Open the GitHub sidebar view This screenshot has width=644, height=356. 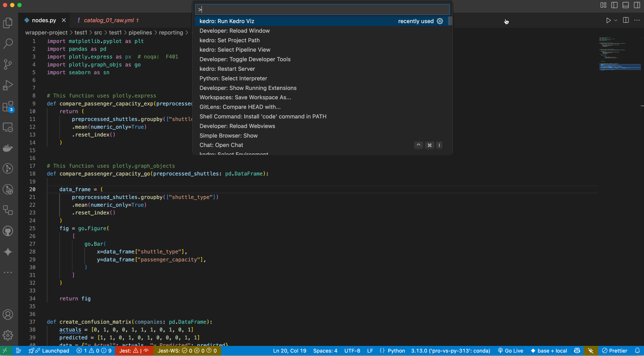[x=8, y=231]
